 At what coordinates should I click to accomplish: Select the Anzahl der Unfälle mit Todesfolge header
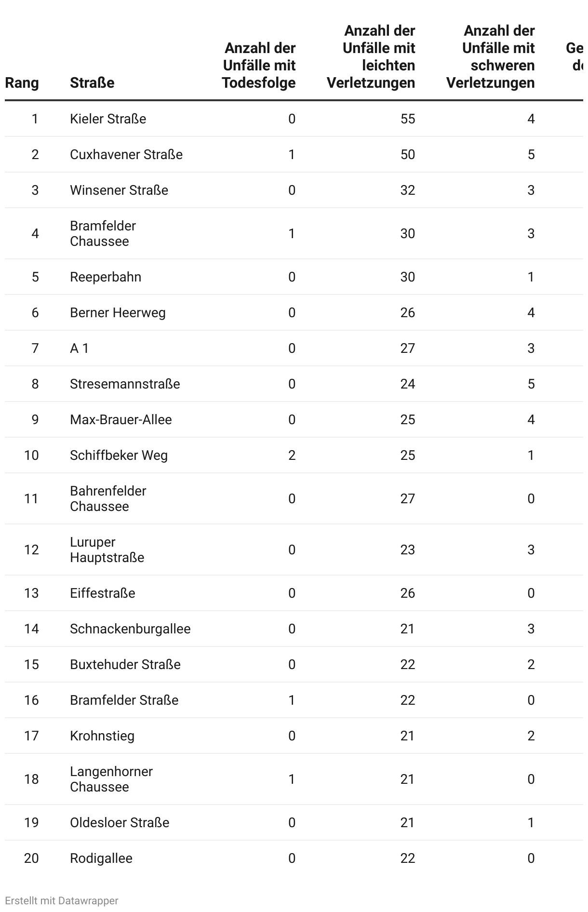[259, 66]
